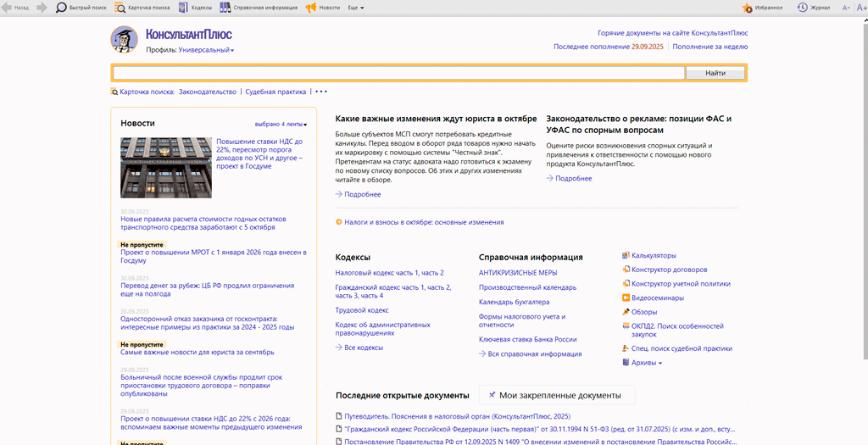
Task: Switch to Мои закрепленные документы tab
Action: (x=559, y=395)
